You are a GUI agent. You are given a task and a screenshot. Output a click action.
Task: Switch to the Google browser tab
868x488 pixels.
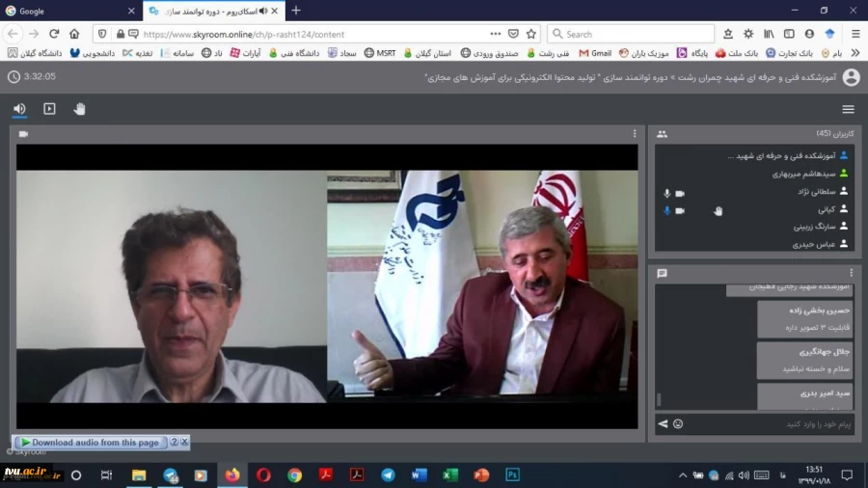[68, 11]
